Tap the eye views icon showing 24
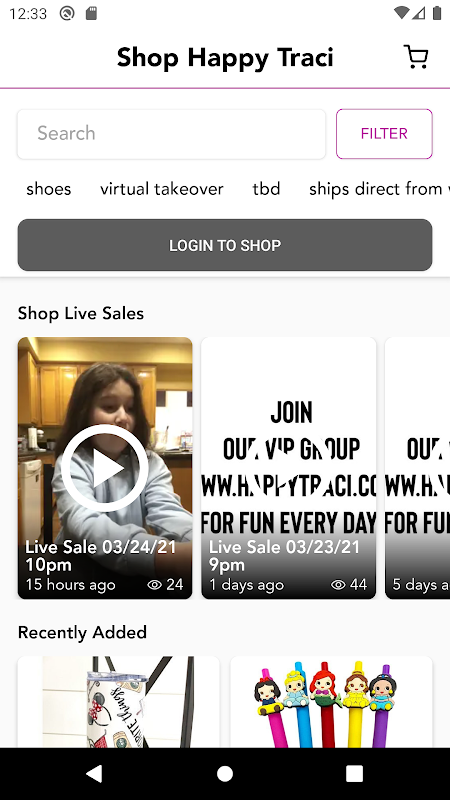450x800 pixels. click(154, 585)
